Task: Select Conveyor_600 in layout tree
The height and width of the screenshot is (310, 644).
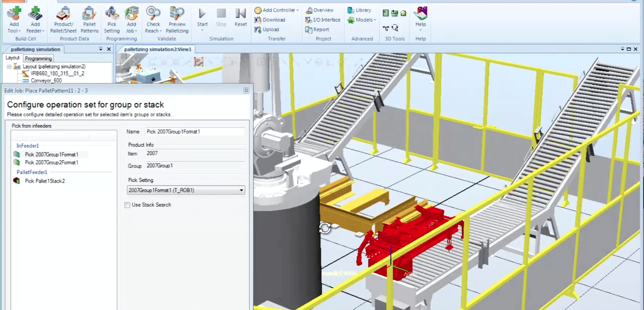Action: pyautogui.click(x=46, y=80)
